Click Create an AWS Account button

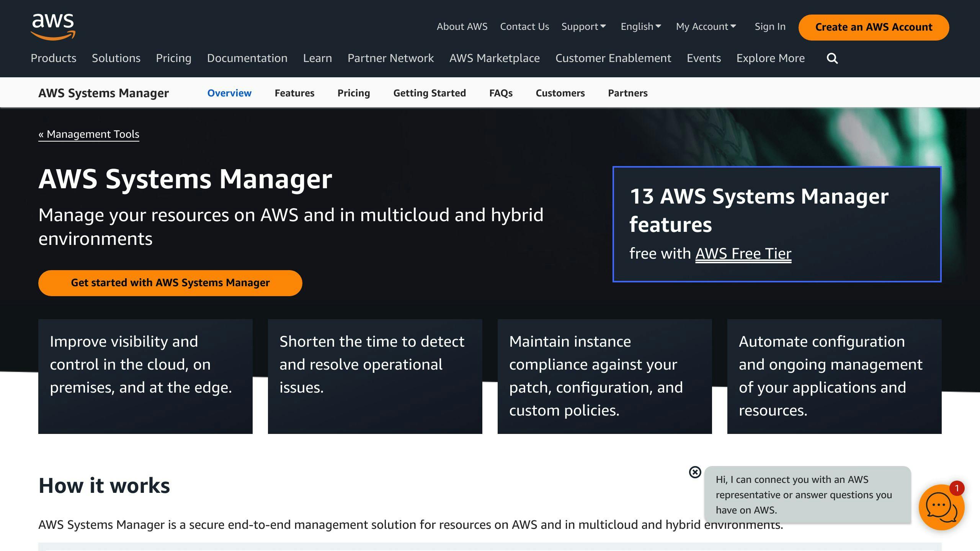[x=874, y=27]
